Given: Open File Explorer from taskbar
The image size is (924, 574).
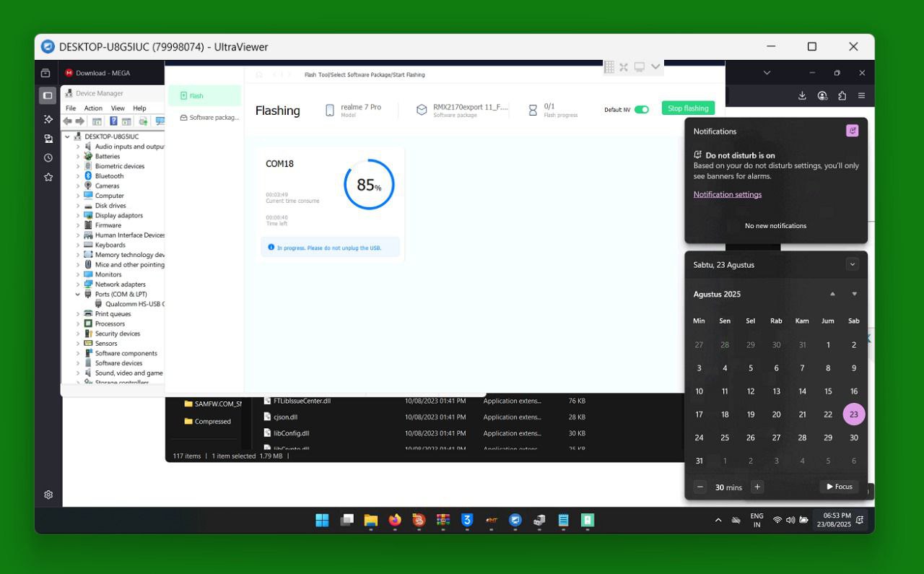Looking at the screenshot, I should (x=371, y=520).
